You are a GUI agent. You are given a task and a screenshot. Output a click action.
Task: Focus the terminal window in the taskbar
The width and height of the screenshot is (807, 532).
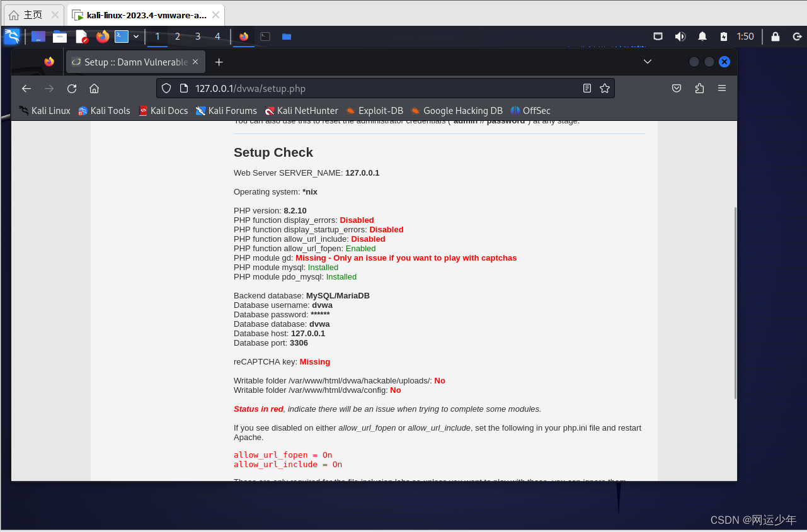pyautogui.click(x=265, y=37)
